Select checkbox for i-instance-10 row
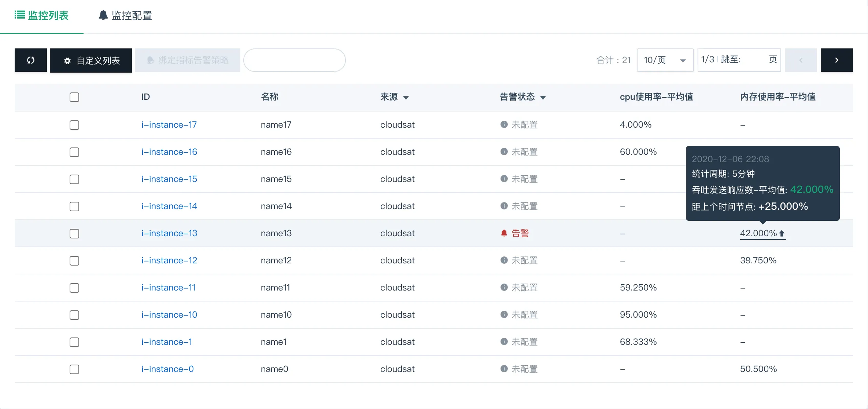The image size is (868, 409). coord(74,315)
